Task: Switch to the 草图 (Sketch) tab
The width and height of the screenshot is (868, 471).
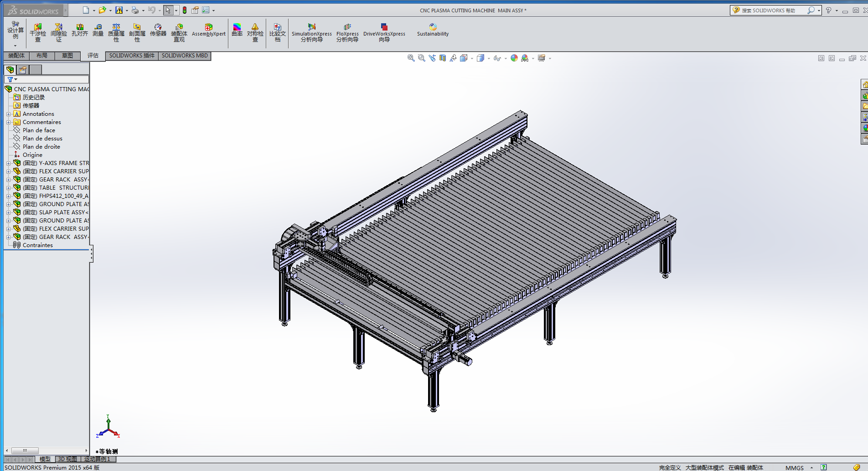Action: pos(67,56)
